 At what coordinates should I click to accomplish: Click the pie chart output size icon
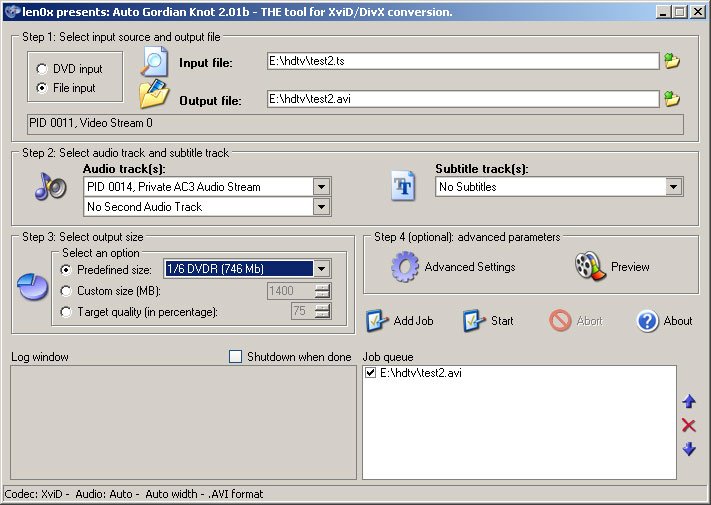click(x=33, y=286)
